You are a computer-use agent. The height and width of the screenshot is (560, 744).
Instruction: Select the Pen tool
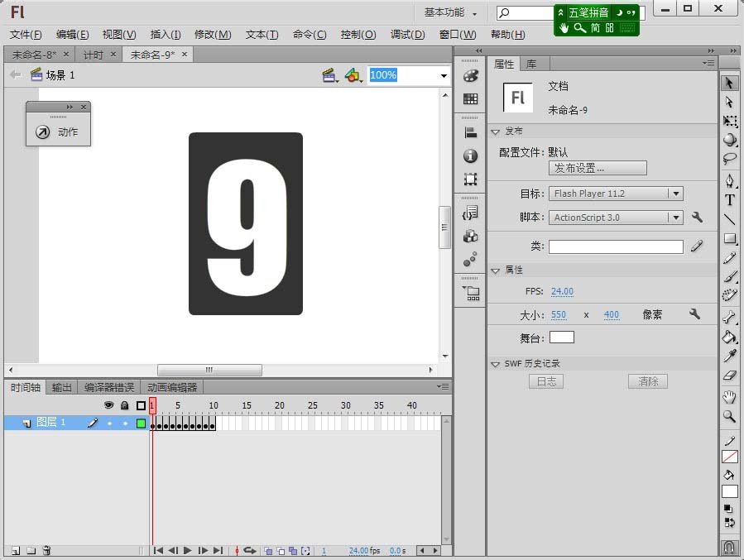730,180
